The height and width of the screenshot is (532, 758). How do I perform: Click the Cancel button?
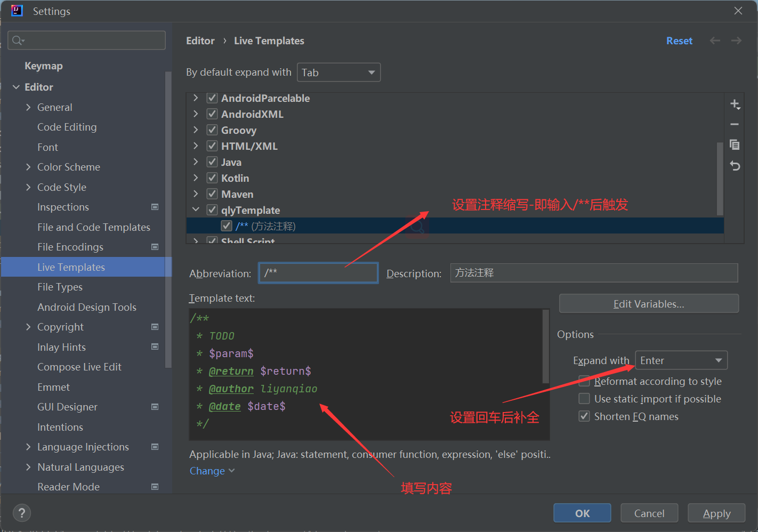[649, 513]
